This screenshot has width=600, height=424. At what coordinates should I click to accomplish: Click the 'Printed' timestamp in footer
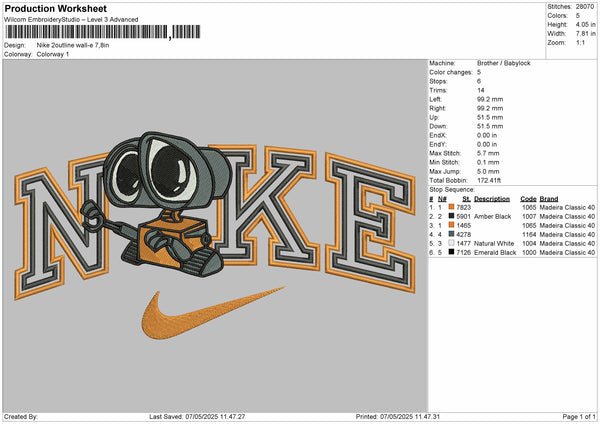(398, 416)
